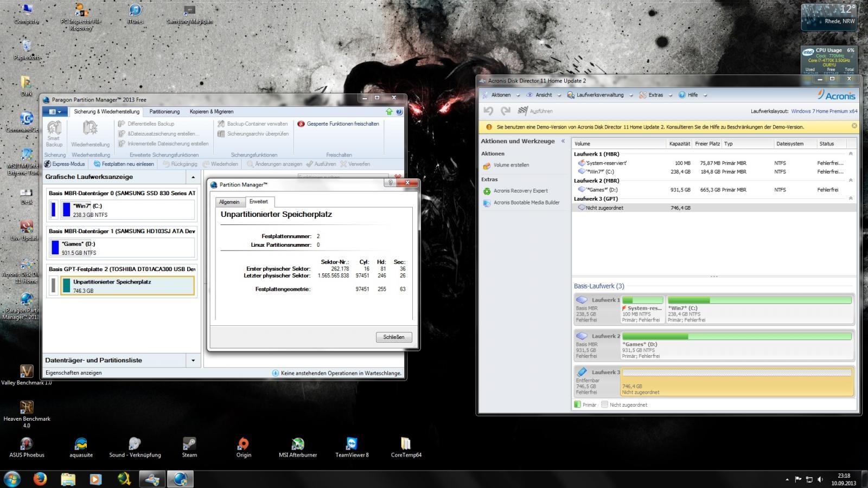The width and height of the screenshot is (868, 488).
Task: Open the TeamViewer 8 desktop shortcut
Action: pos(352,447)
